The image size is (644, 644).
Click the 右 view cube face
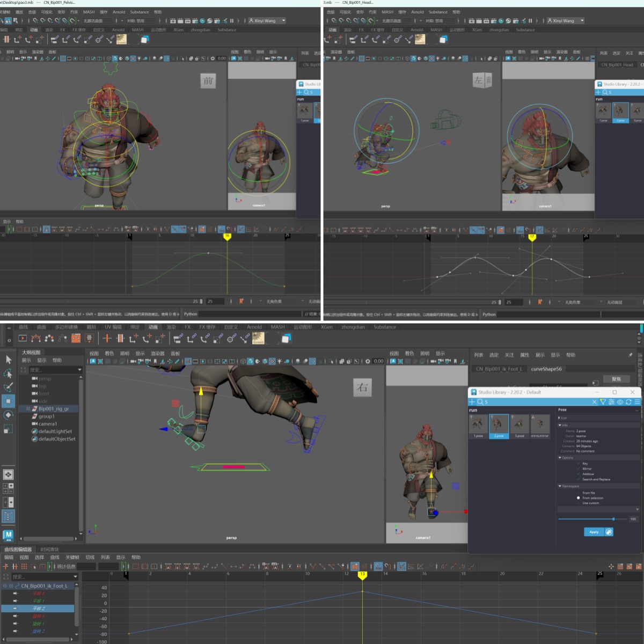(x=362, y=387)
